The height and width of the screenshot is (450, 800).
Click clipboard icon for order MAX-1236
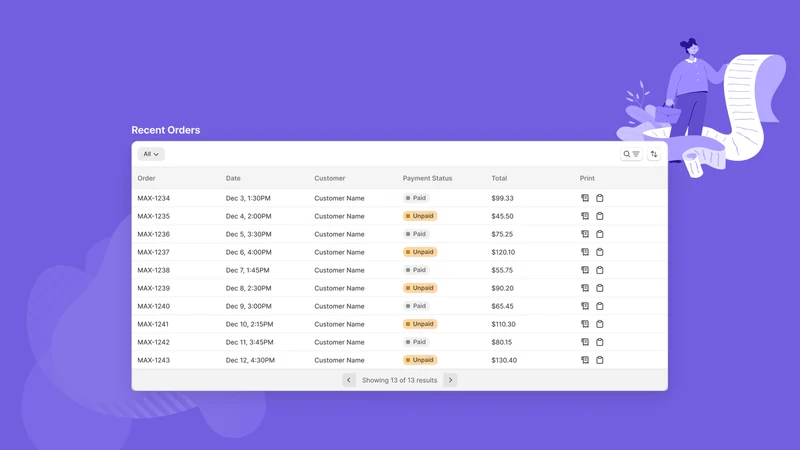[600, 234]
